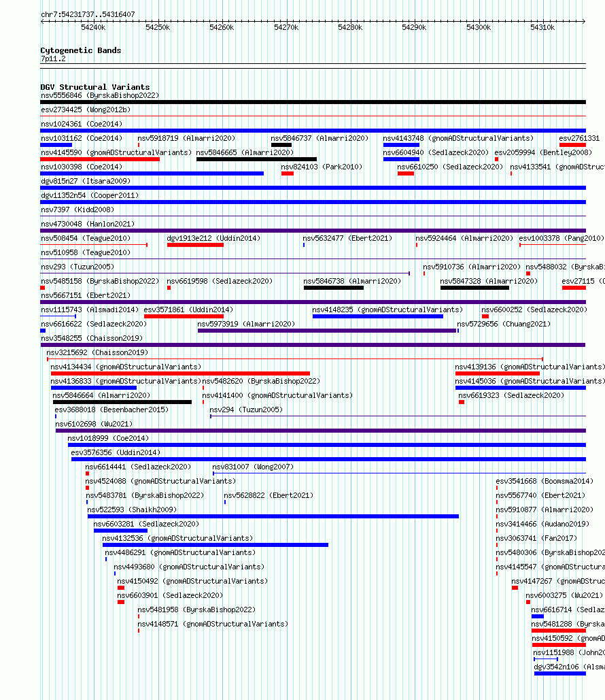Open nsv5973919 (Almarri2020) variant
Viewport: 605px width, 700px height.
(246, 324)
